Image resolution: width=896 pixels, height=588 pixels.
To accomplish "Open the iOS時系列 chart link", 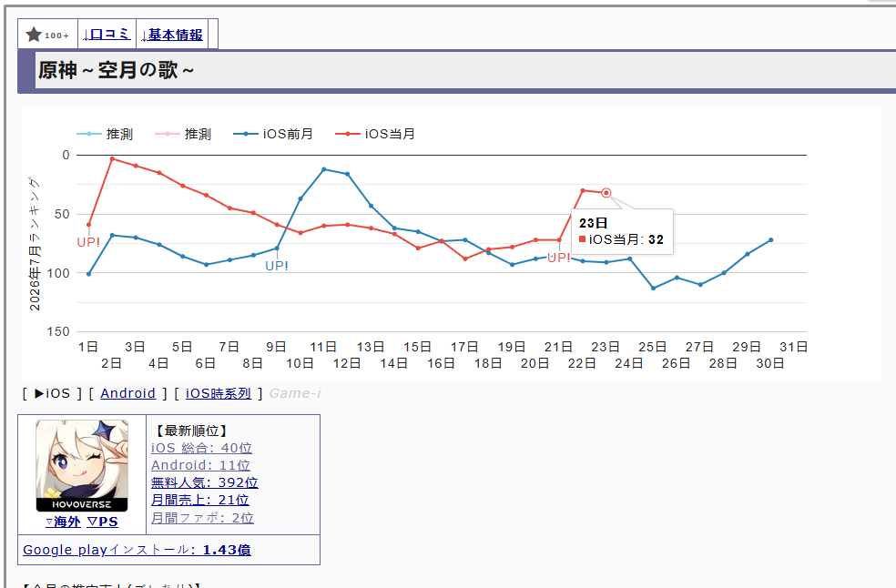I will pyautogui.click(x=219, y=393).
